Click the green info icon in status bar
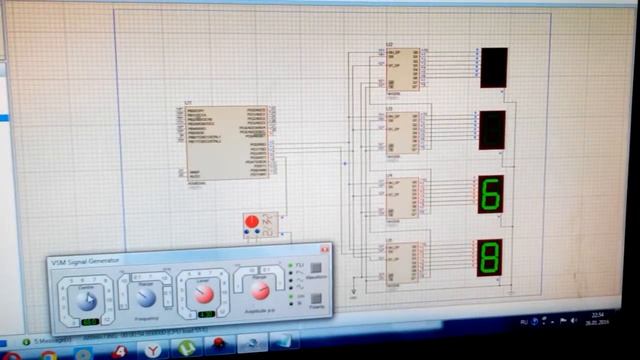This screenshot has height=360, width=640. [27, 342]
